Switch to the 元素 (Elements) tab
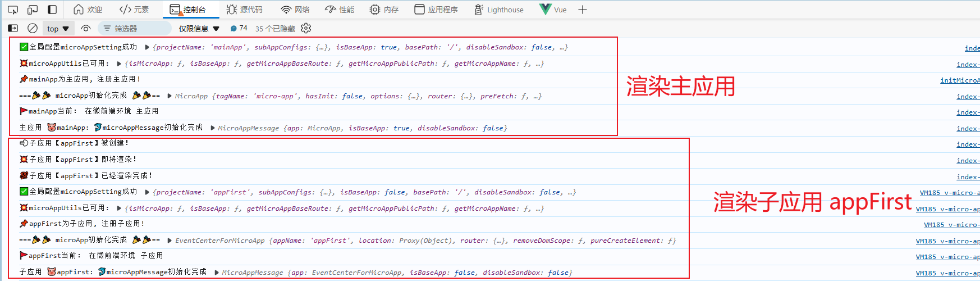Image resolution: width=980 pixels, height=281 pixels. [134, 10]
